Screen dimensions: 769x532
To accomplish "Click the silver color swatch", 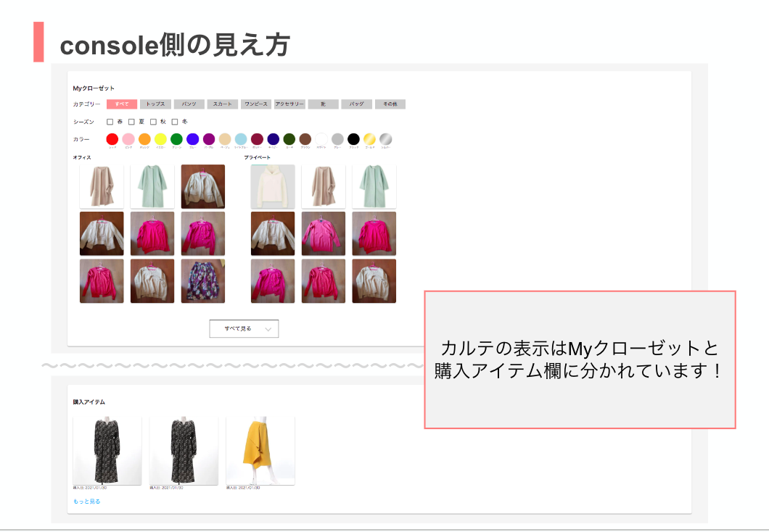I will [386, 139].
